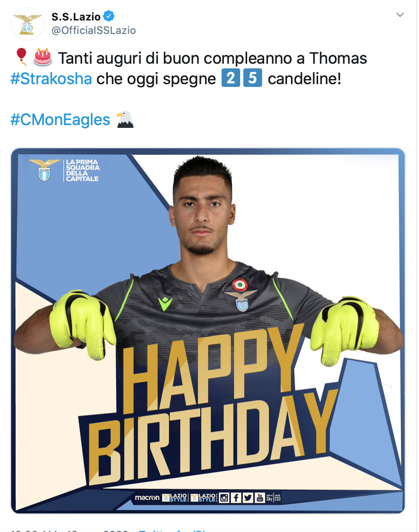419x532 pixels.
Task: Open the S.S.Lazio account name link
Action: tap(76, 16)
